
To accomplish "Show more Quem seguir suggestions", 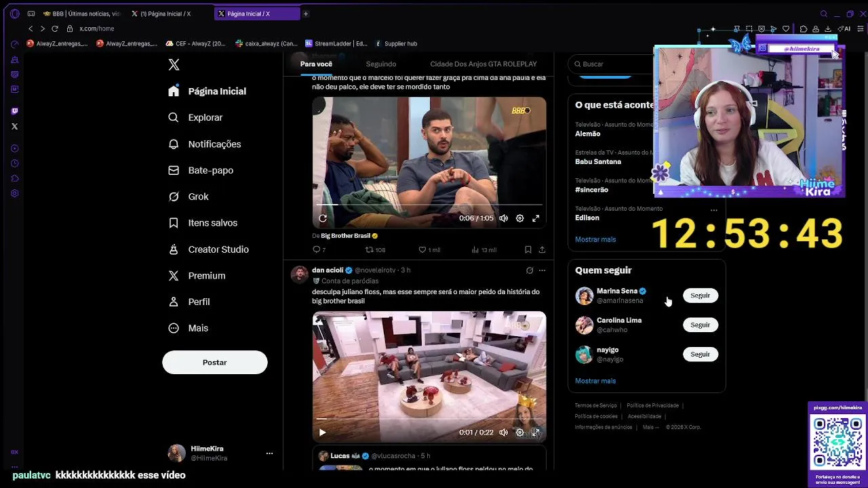I will point(595,381).
